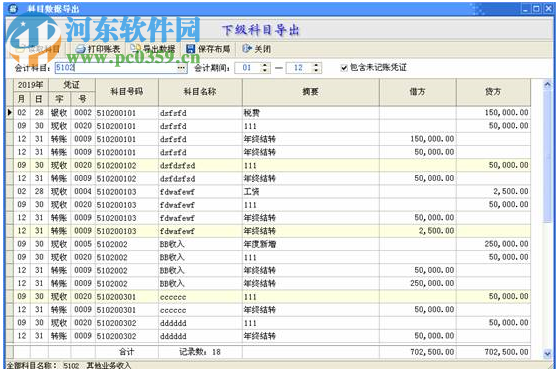Select the row indicator arrow of first row
The width and height of the screenshot is (560, 369).
pyautogui.click(x=10, y=113)
